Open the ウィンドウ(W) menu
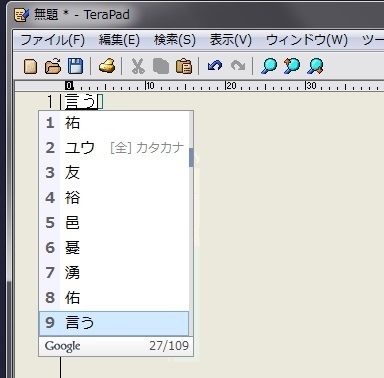384x378 pixels. tap(307, 40)
